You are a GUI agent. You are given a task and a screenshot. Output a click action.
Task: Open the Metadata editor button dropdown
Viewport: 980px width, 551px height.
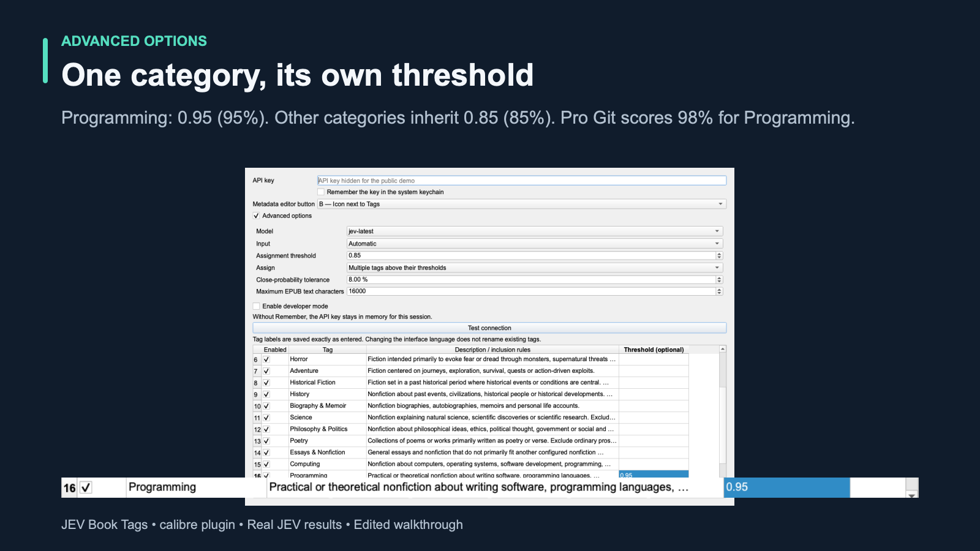(x=521, y=204)
